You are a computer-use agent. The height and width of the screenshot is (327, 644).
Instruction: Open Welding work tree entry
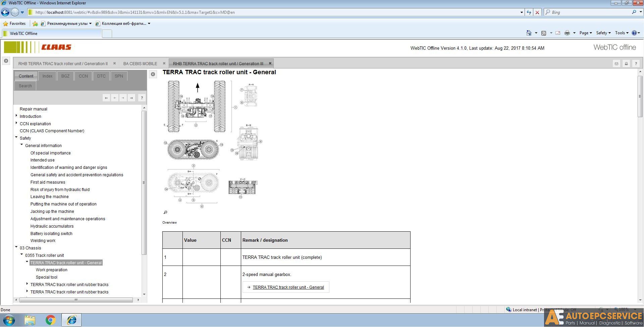pos(43,241)
